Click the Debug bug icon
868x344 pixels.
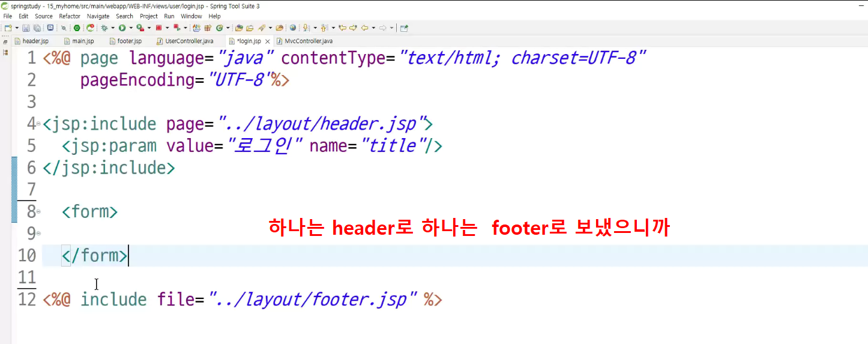(x=104, y=28)
